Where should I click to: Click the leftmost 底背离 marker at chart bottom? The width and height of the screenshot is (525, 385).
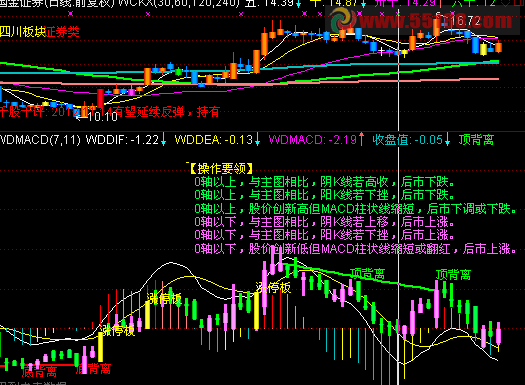pos(39,372)
